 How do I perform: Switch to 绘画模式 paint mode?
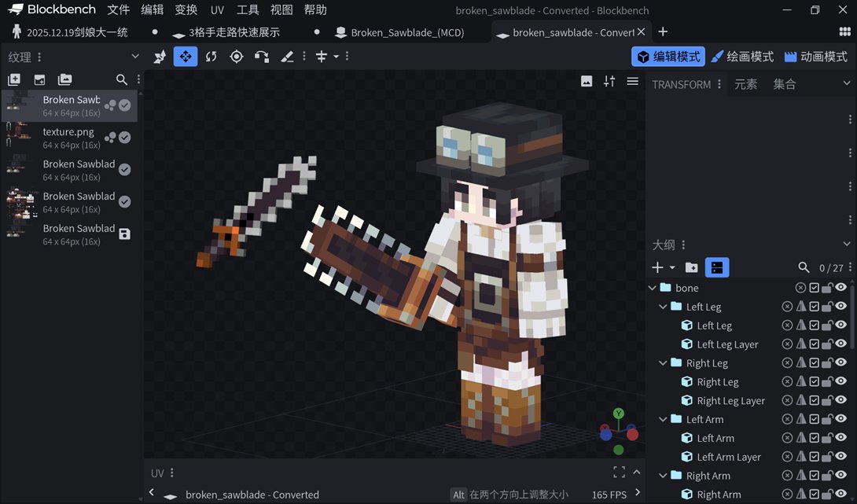tap(742, 57)
